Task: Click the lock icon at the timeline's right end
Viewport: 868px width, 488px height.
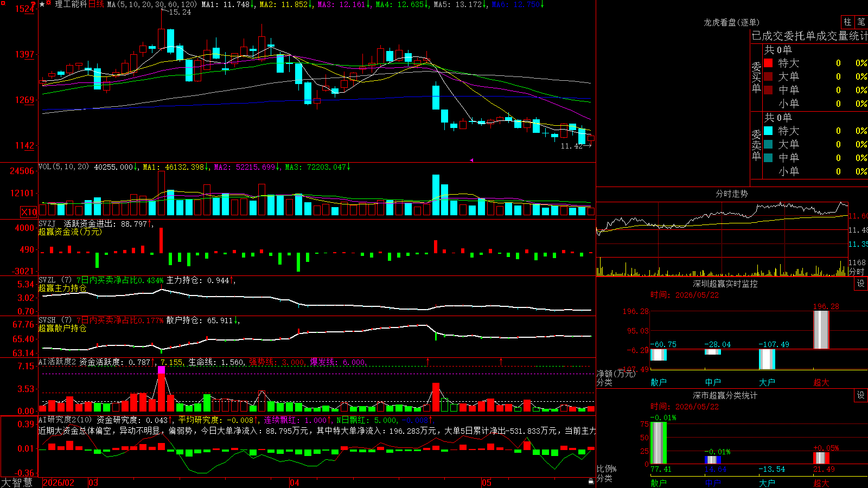Action: (x=591, y=481)
